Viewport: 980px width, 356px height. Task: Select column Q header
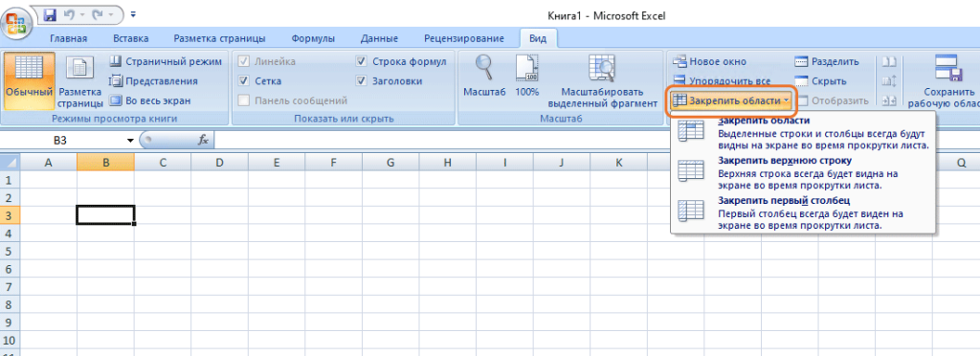tap(961, 163)
